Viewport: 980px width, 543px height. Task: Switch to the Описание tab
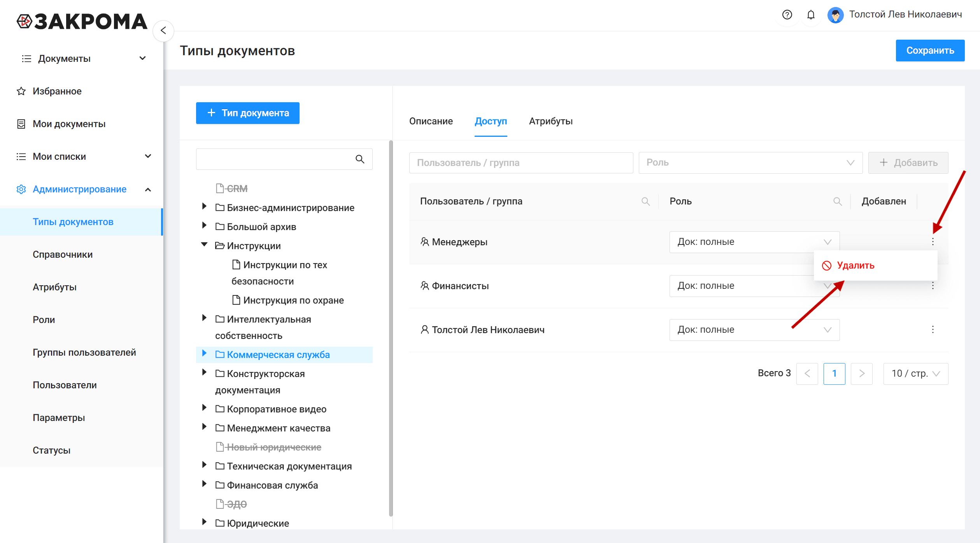[431, 121]
